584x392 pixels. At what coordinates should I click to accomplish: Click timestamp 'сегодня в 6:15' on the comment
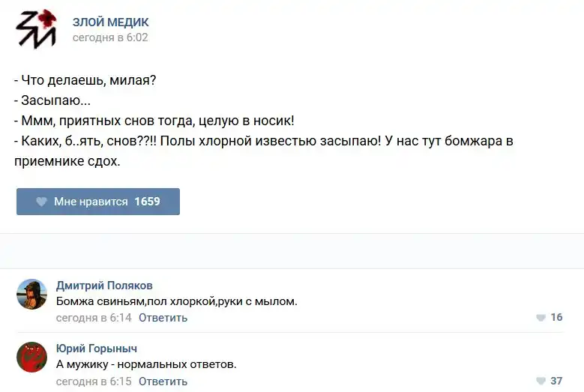94,382
